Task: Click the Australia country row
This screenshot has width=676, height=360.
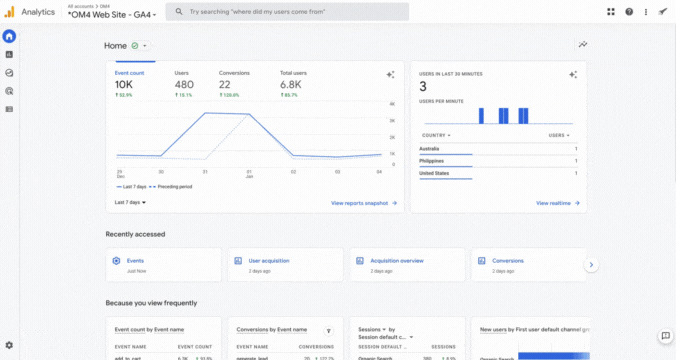Action: (498, 149)
